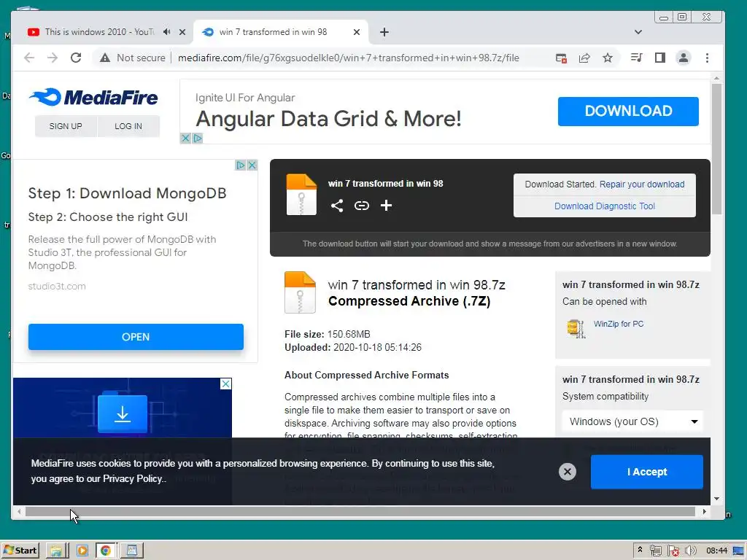Close the 'This is windows 2010' YouTube tab

[182, 32]
